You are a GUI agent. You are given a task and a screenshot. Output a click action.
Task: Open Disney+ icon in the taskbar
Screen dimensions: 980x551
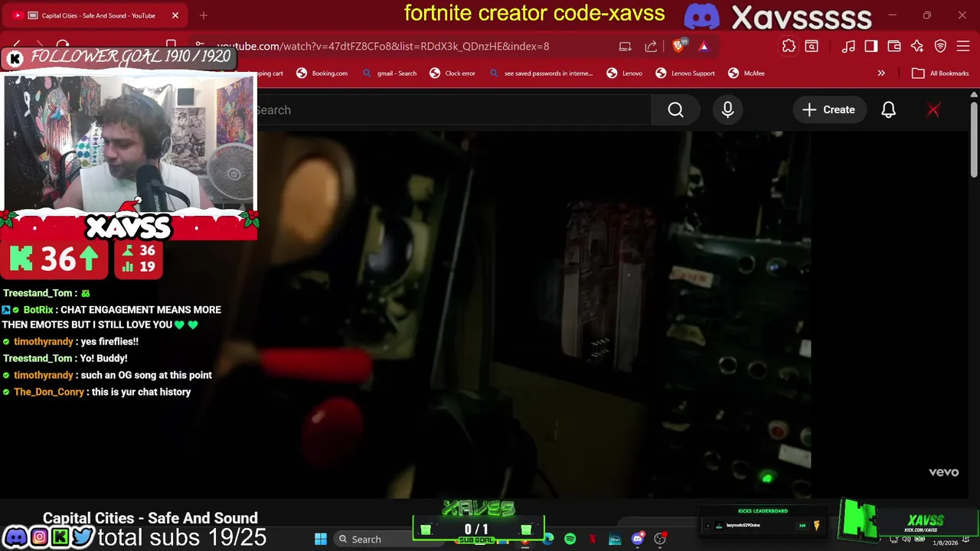tap(615, 539)
